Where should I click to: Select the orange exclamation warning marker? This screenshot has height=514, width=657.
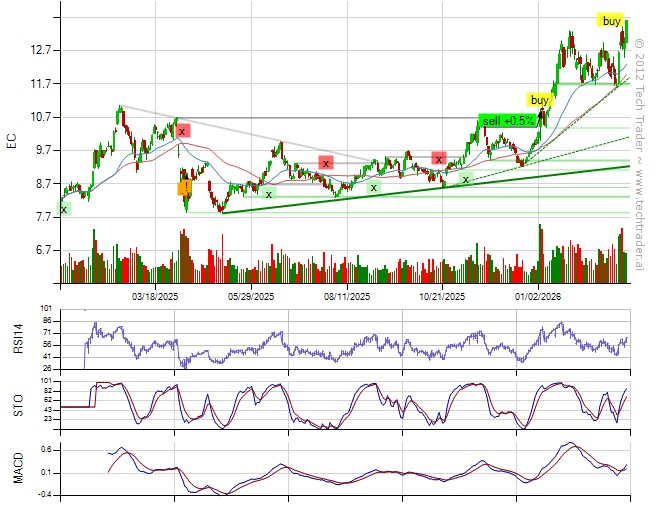click(x=184, y=187)
